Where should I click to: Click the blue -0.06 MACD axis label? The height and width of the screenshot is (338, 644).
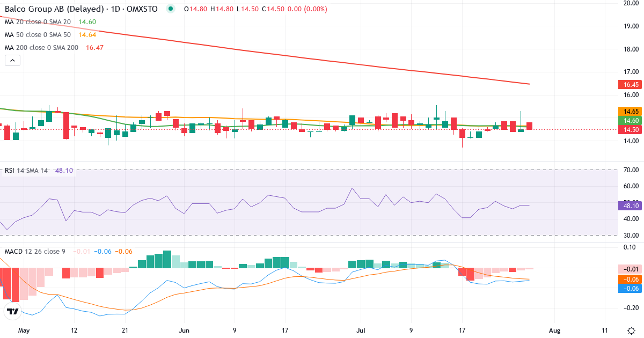(630, 288)
